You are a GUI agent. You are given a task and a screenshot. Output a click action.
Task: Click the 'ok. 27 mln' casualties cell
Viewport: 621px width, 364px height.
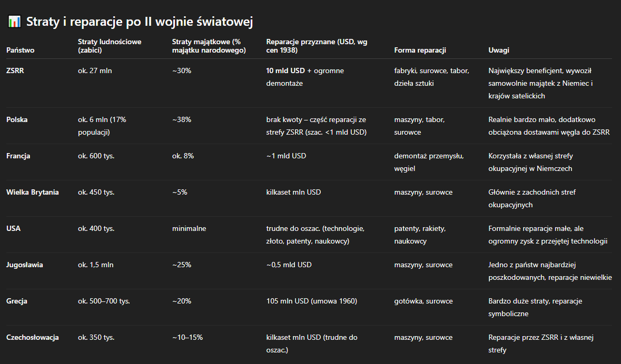coord(95,70)
